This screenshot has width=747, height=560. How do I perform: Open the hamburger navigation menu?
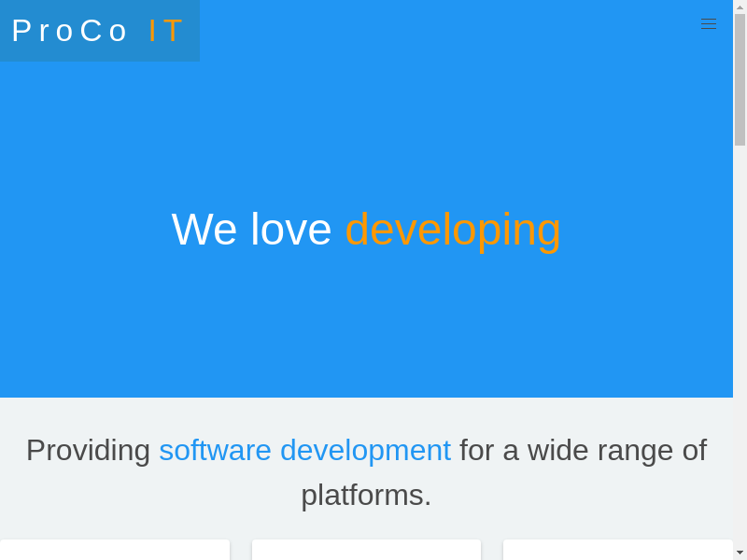click(709, 24)
